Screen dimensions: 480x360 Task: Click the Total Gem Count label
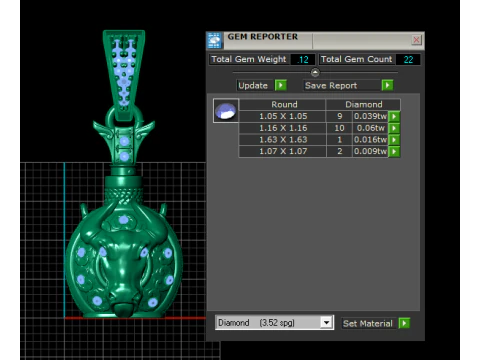(356, 59)
